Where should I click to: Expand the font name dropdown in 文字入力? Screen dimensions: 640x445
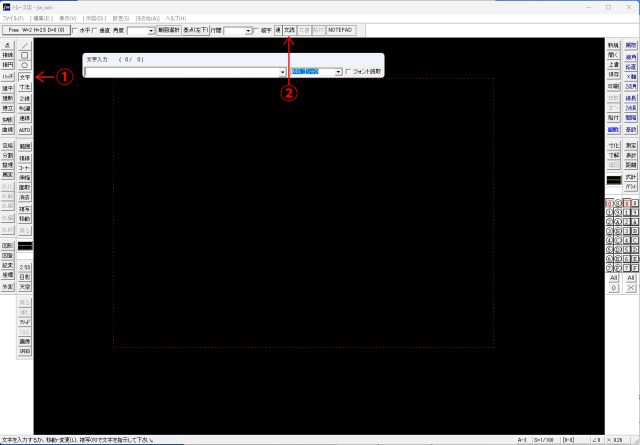click(x=339, y=72)
